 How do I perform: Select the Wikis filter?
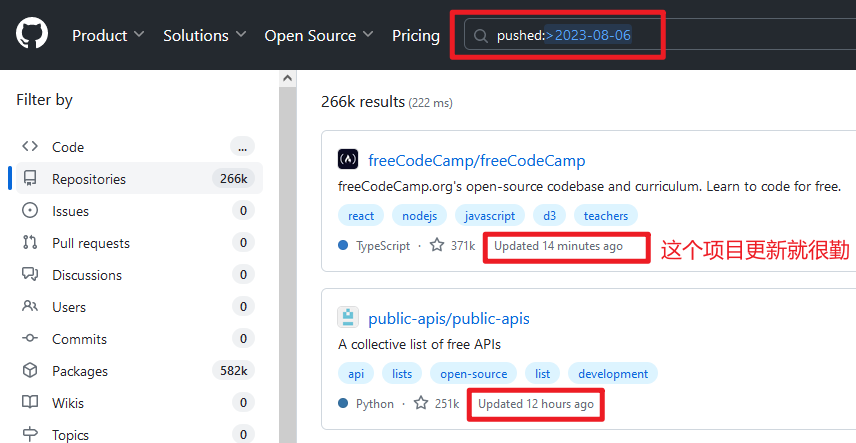[139, 403]
